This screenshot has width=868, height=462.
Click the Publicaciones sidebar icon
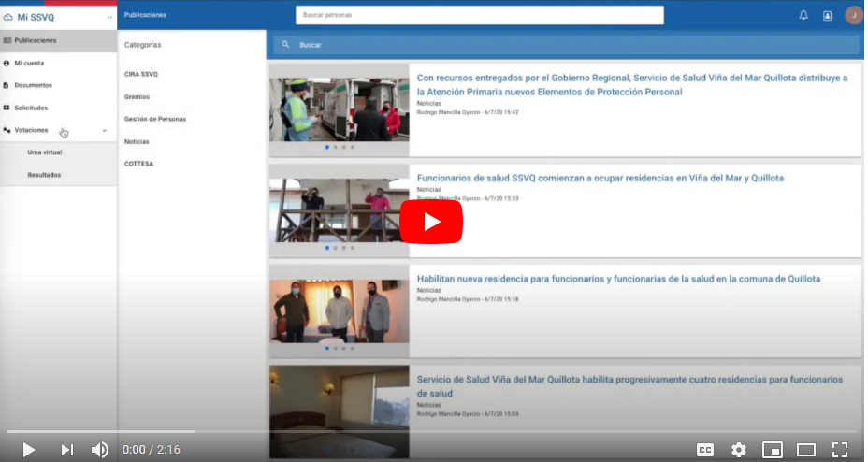click(7, 40)
